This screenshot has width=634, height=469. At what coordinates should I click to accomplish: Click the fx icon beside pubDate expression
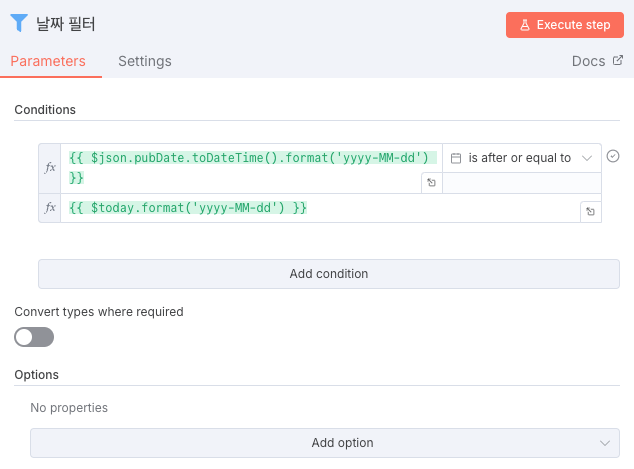pyautogui.click(x=50, y=168)
